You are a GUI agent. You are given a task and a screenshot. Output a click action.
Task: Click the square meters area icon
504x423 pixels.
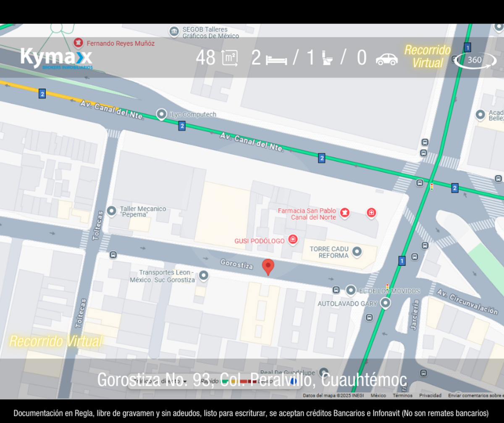click(x=230, y=58)
